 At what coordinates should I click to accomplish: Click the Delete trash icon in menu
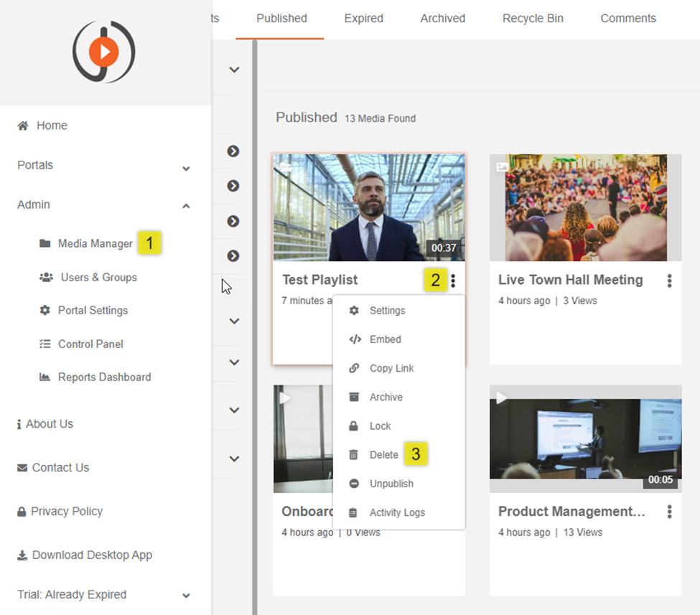point(353,455)
